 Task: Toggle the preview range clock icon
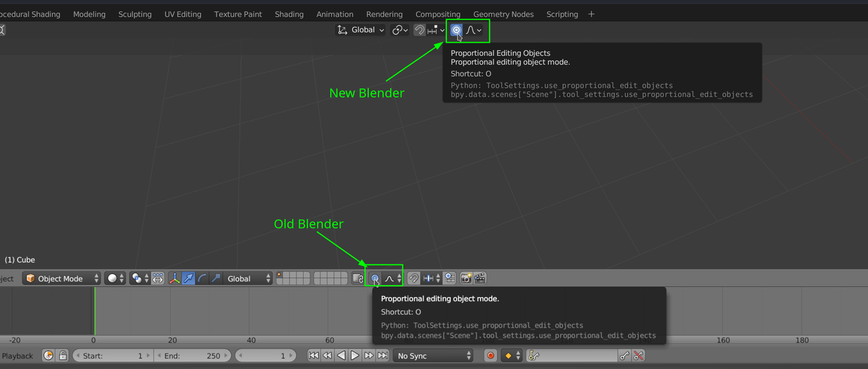[48, 356]
